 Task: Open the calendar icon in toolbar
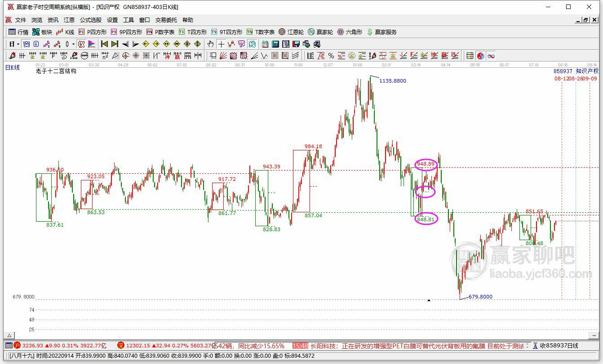point(265,44)
